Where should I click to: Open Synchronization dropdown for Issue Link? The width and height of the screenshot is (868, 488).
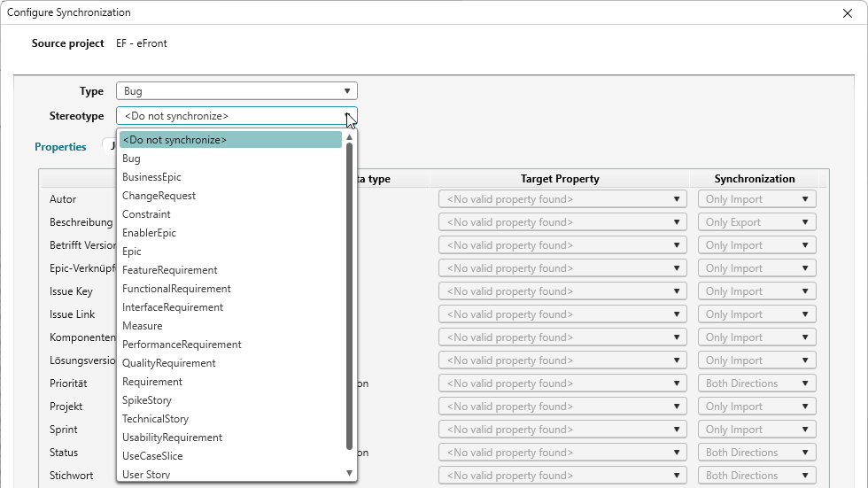pyautogui.click(x=756, y=314)
